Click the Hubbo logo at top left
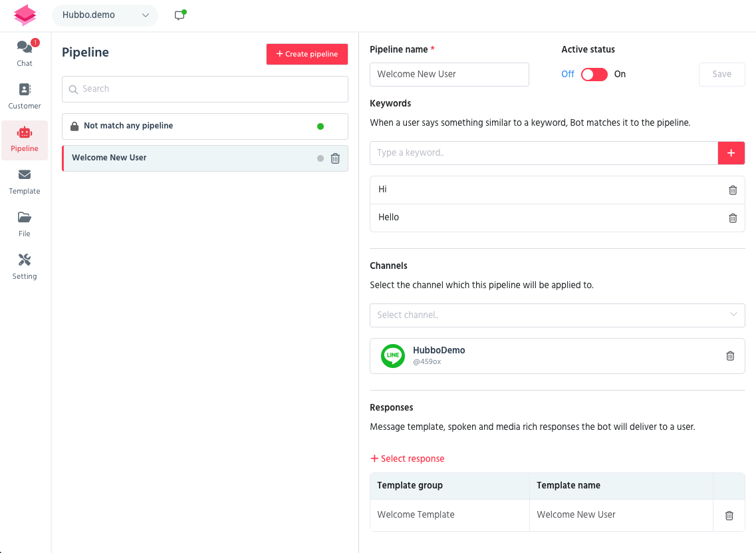The width and height of the screenshot is (756, 553). coord(25,15)
